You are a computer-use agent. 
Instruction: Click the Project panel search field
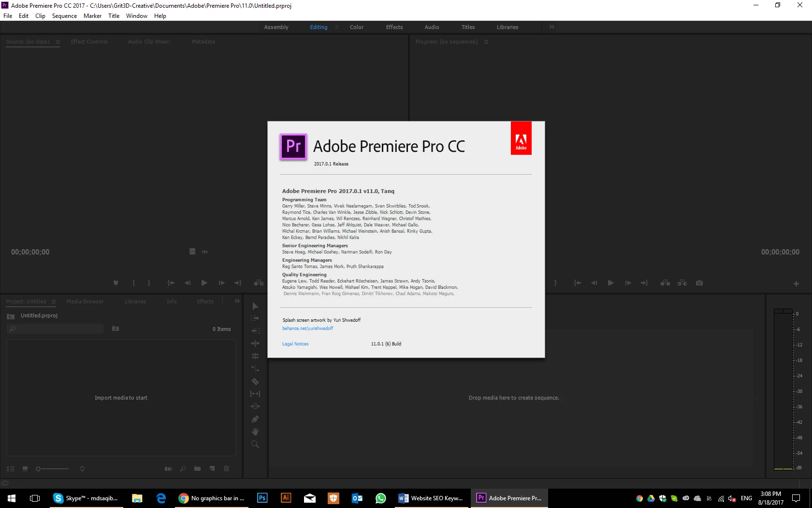coord(56,329)
